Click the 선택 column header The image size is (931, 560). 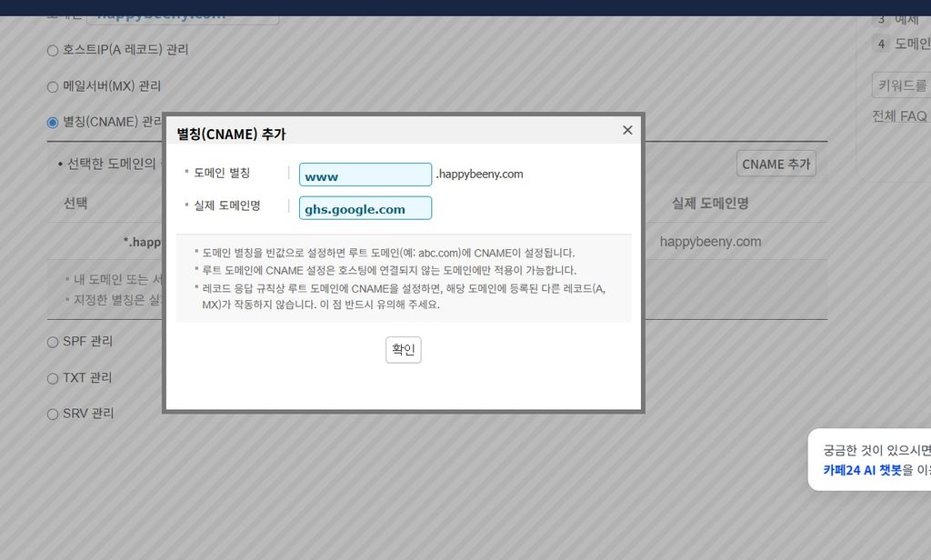point(75,203)
